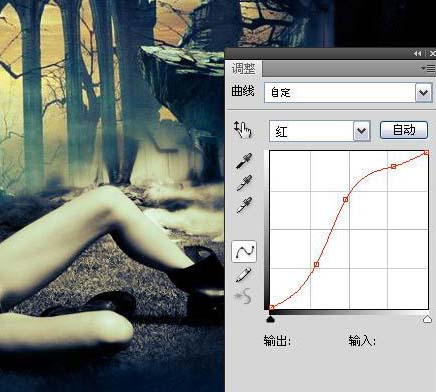Open the 红 channel dropdown
This screenshot has height=392, width=436.
pos(362,131)
